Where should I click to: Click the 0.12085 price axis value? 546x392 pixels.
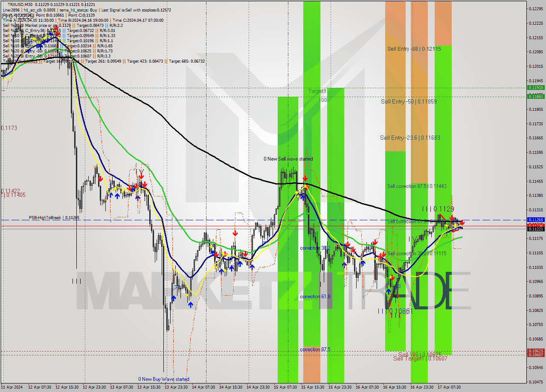pyautogui.click(x=536, y=52)
